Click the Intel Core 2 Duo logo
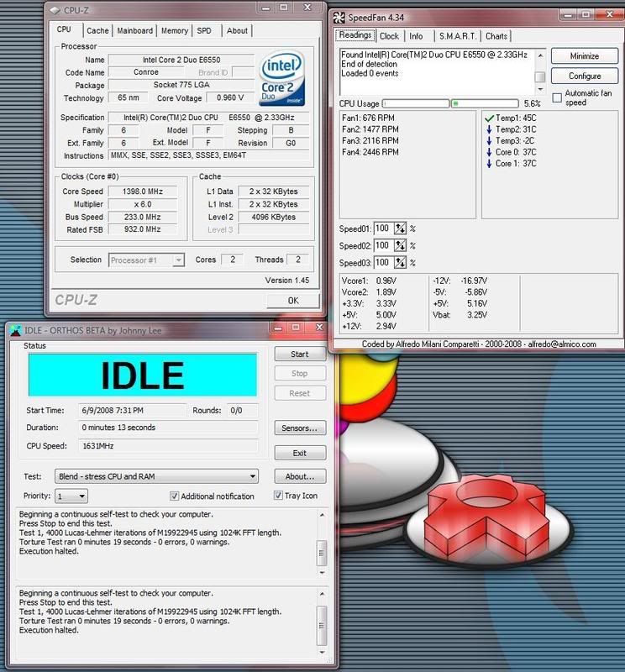The height and width of the screenshot is (672, 625). (x=282, y=78)
